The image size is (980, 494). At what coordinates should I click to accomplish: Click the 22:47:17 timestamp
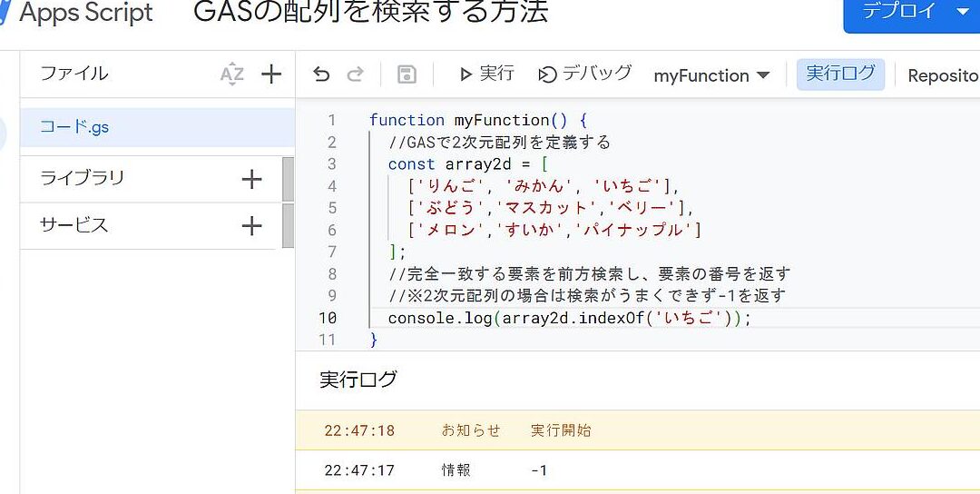pos(359,470)
